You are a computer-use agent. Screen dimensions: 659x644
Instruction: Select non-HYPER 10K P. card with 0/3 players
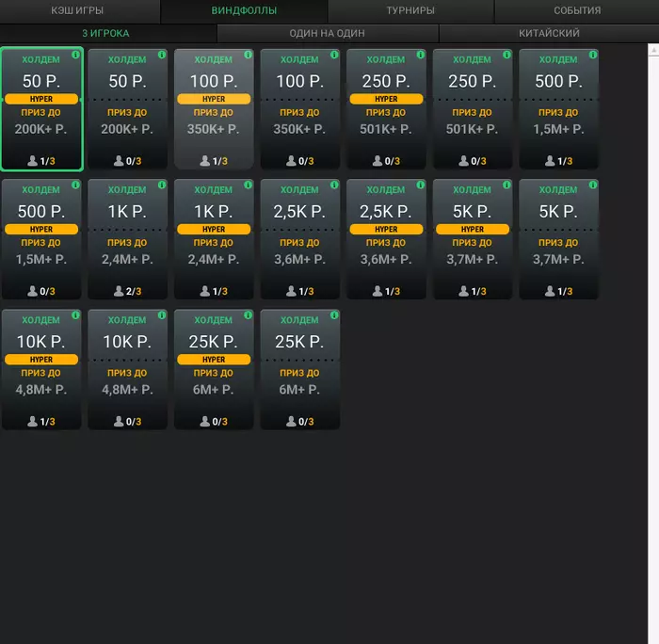pyautogui.click(x=128, y=370)
